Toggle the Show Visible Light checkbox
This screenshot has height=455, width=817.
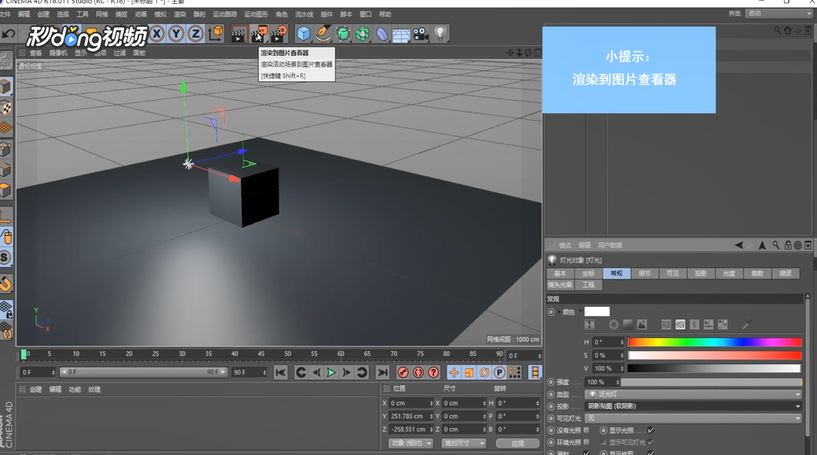(651, 442)
